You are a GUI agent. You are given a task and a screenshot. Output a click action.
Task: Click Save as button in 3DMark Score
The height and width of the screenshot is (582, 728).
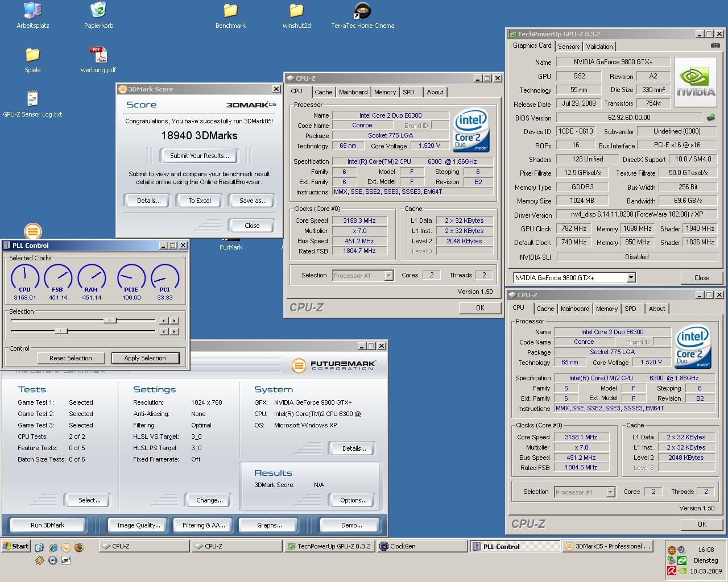pos(253,201)
